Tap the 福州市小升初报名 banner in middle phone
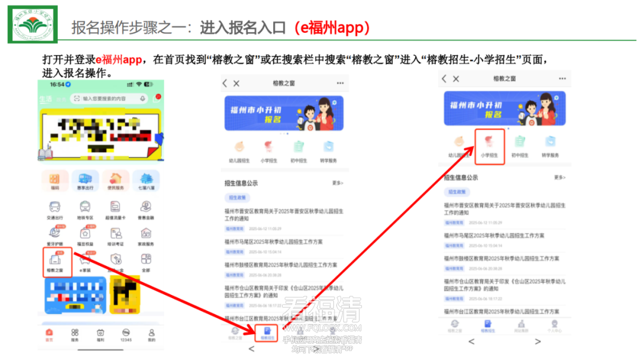 click(x=284, y=113)
